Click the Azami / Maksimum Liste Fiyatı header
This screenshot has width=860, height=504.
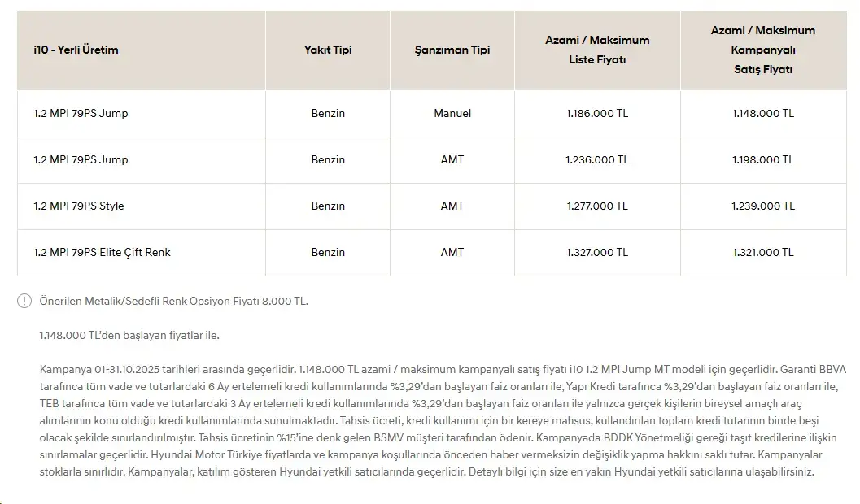pos(597,50)
